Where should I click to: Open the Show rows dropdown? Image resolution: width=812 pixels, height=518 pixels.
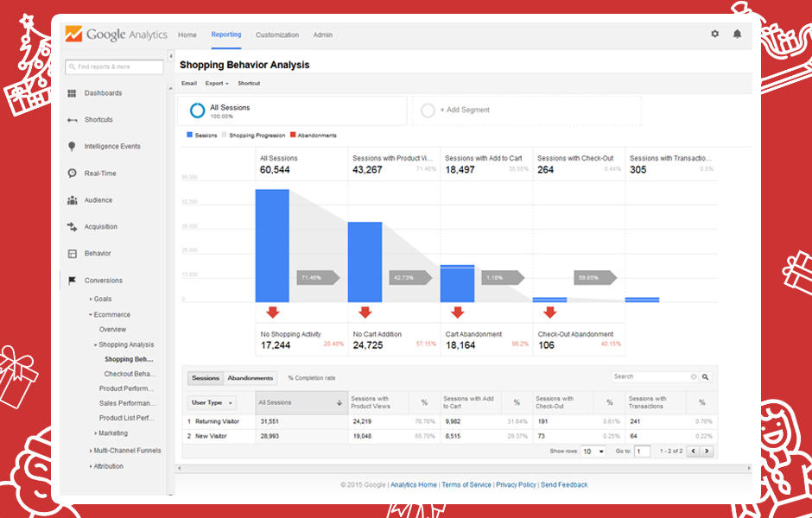pyautogui.click(x=593, y=452)
